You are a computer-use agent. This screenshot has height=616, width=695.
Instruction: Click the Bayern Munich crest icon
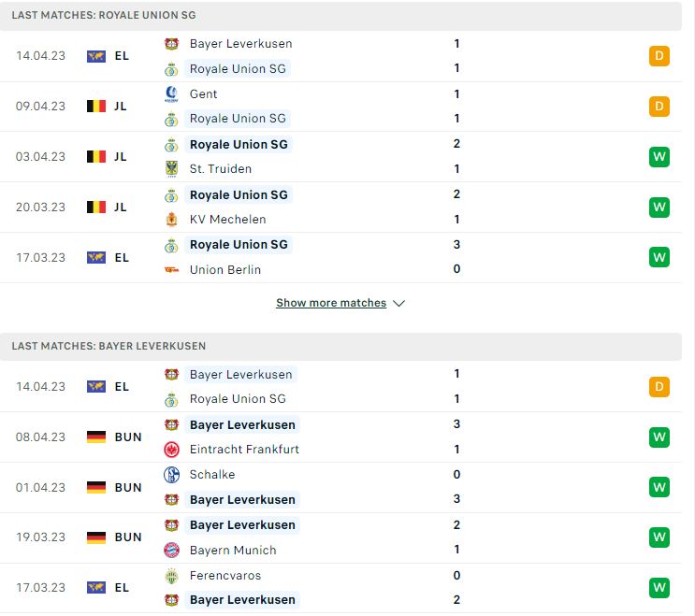(x=171, y=550)
